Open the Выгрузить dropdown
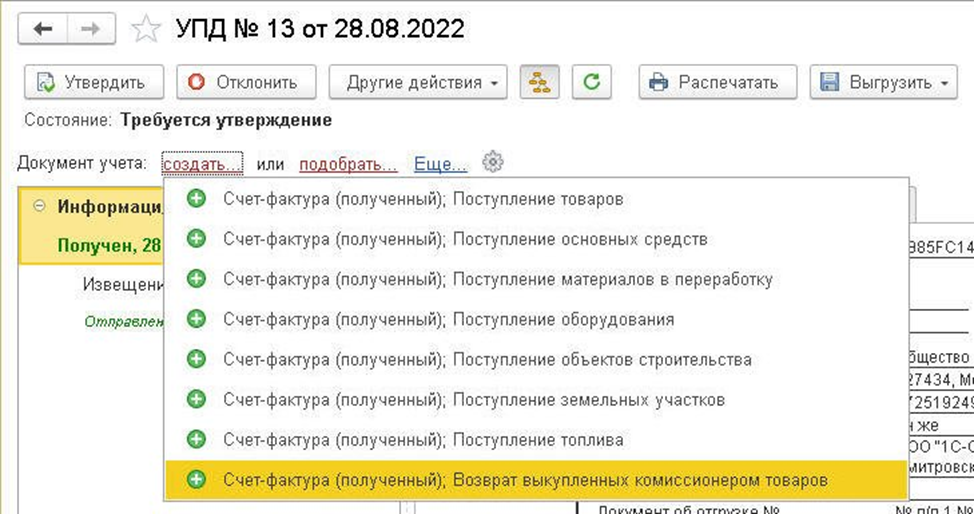Image resolution: width=974 pixels, height=514 pixels. [x=883, y=83]
